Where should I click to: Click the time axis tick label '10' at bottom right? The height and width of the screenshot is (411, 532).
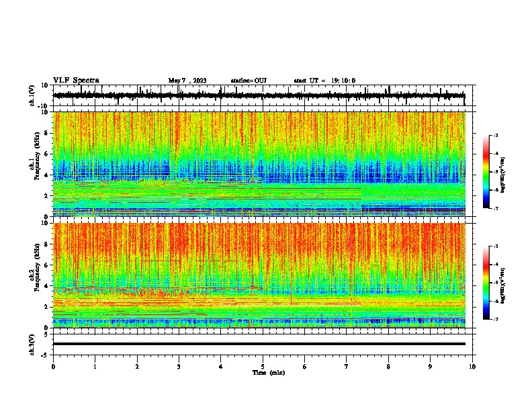point(472,367)
